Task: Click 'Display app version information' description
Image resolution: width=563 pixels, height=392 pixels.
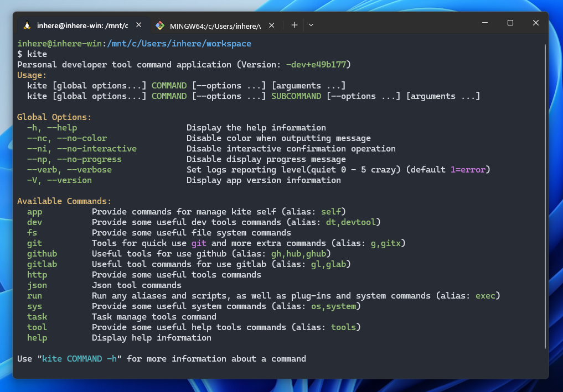Action: point(264,180)
